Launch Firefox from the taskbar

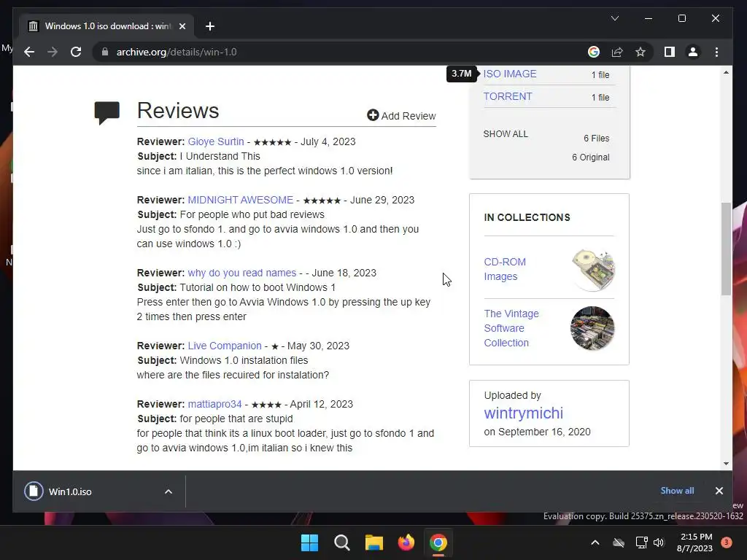(406, 542)
